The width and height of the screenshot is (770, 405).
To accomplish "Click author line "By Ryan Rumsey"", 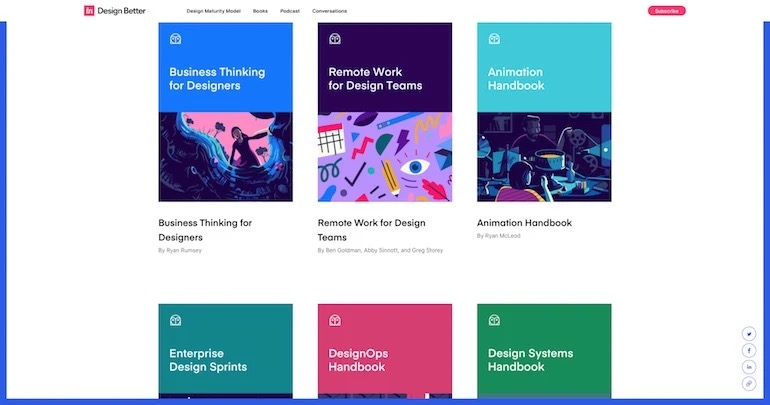I will 180,250.
